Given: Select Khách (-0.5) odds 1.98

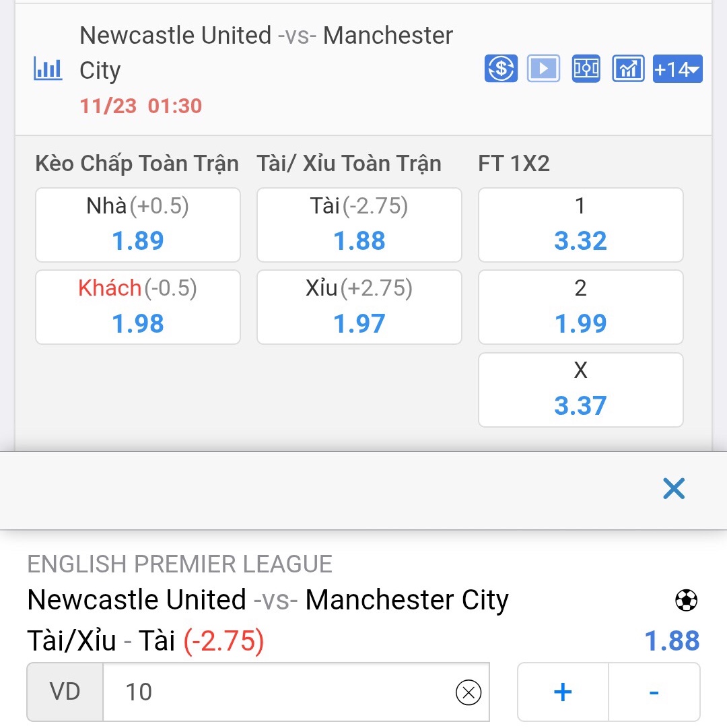Looking at the screenshot, I should 138,307.
